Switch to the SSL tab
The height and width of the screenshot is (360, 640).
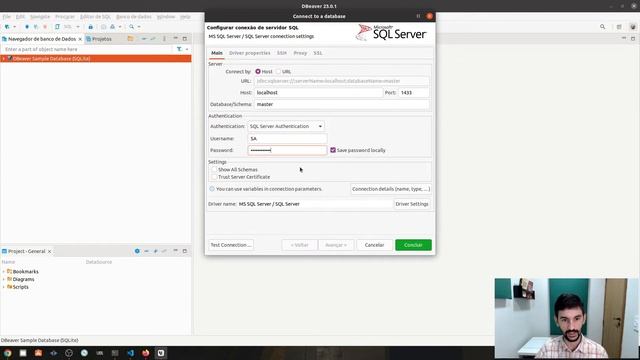318,53
